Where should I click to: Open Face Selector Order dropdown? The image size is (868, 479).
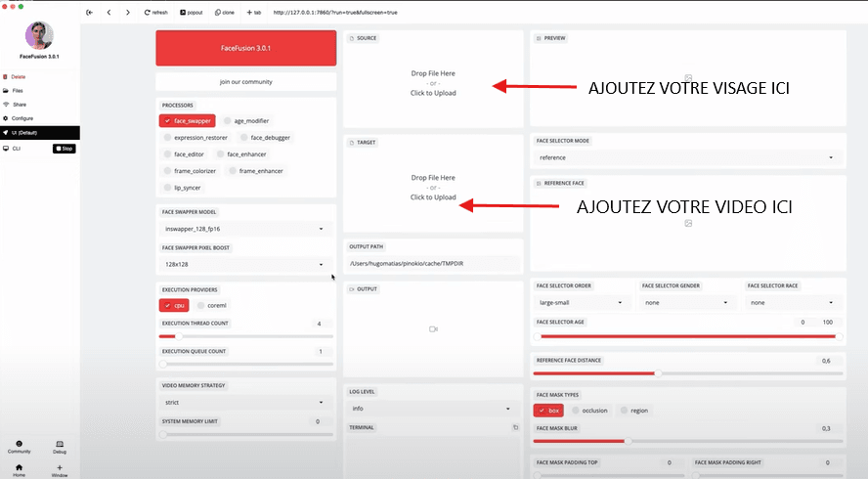[x=581, y=302]
